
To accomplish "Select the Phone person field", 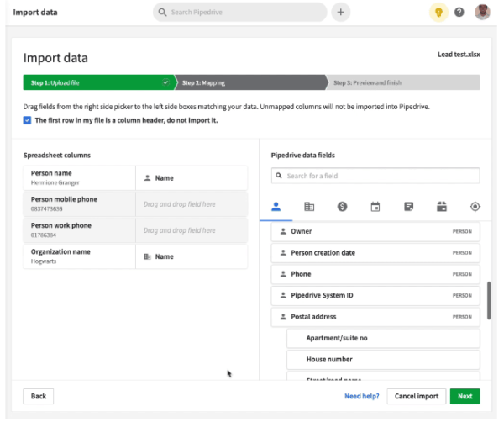I will pos(375,274).
